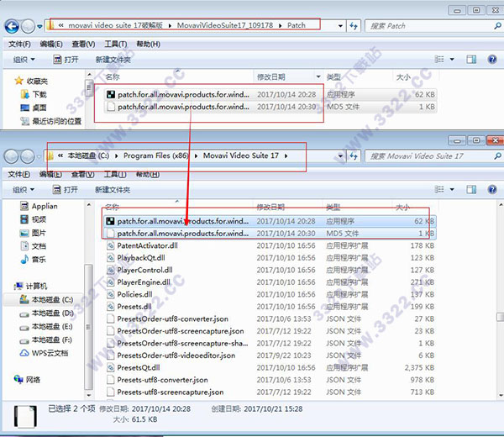
Task: Open 组织 dropdown in Movavi window
Action: tap(24, 190)
